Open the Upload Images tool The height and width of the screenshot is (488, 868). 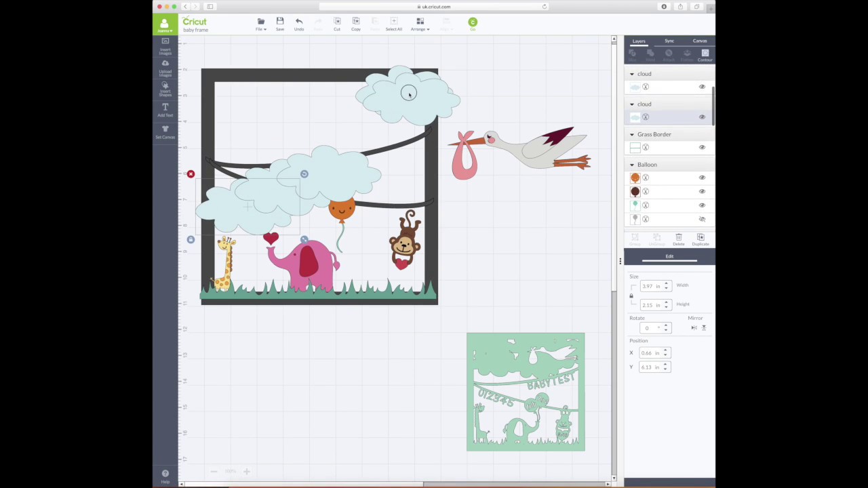tap(165, 67)
